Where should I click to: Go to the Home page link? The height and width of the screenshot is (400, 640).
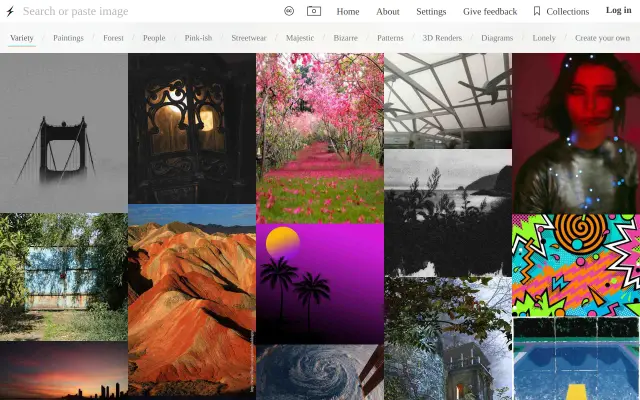click(348, 11)
